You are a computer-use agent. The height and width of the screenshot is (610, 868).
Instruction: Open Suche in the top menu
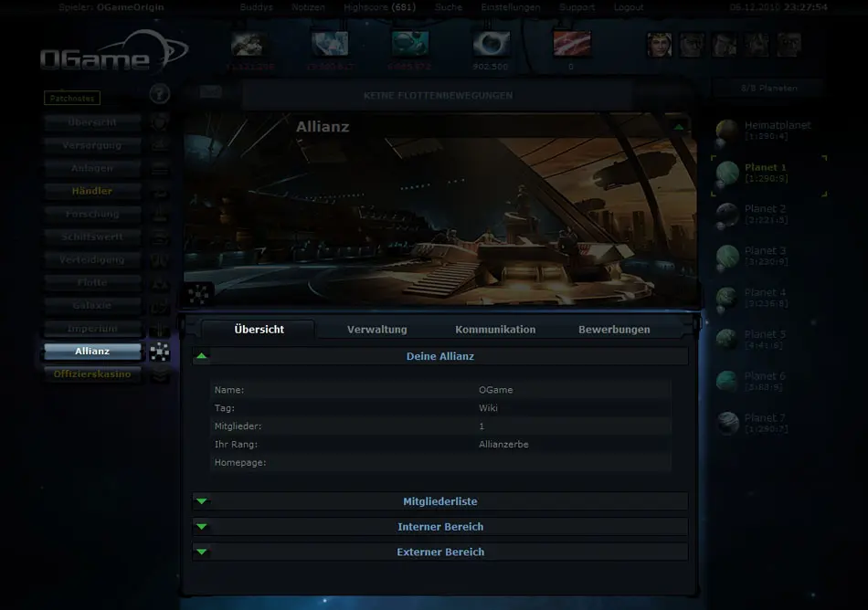pyautogui.click(x=449, y=7)
